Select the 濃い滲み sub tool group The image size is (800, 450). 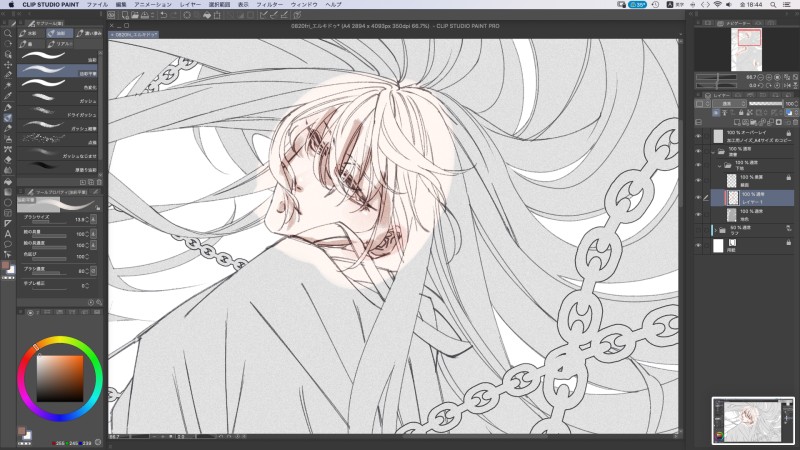89,33
